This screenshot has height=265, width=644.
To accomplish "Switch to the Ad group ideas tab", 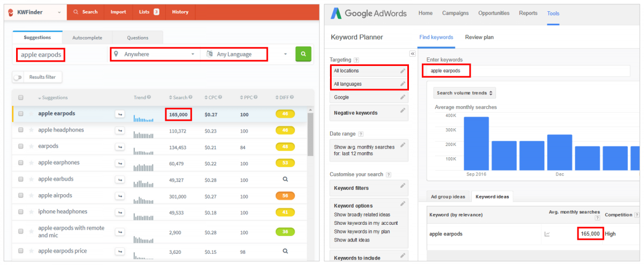I will 448,196.
